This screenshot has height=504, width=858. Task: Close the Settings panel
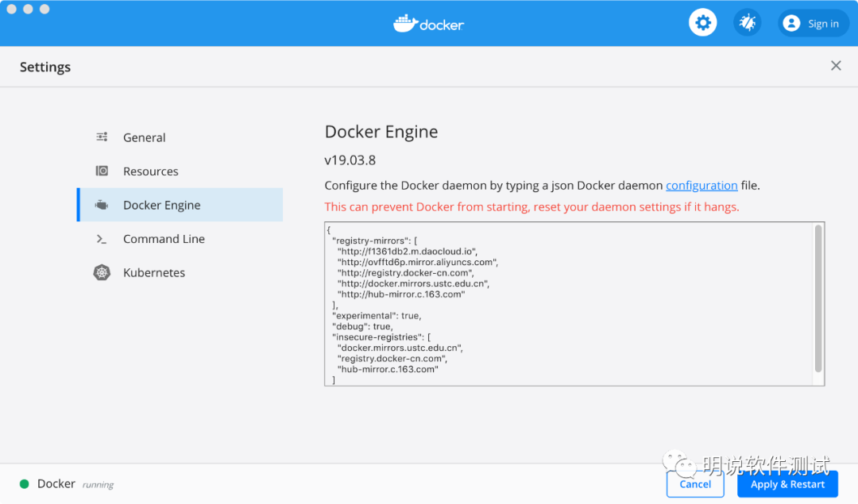(x=836, y=66)
